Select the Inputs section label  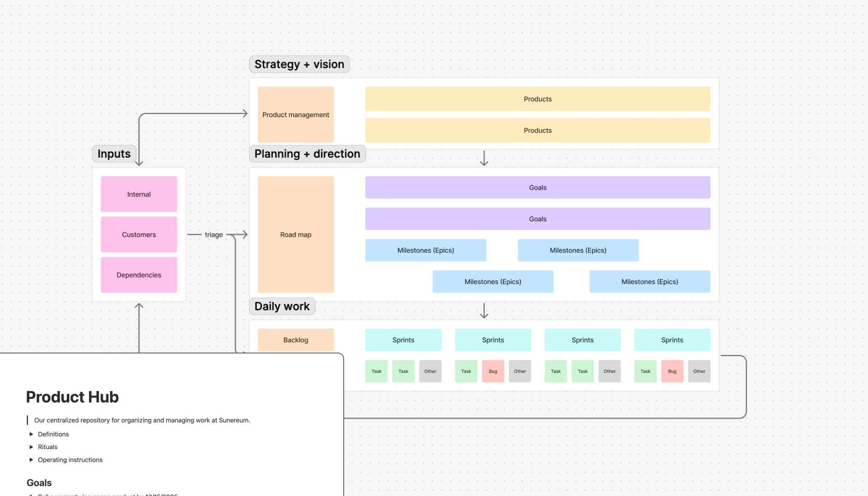pos(114,153)
